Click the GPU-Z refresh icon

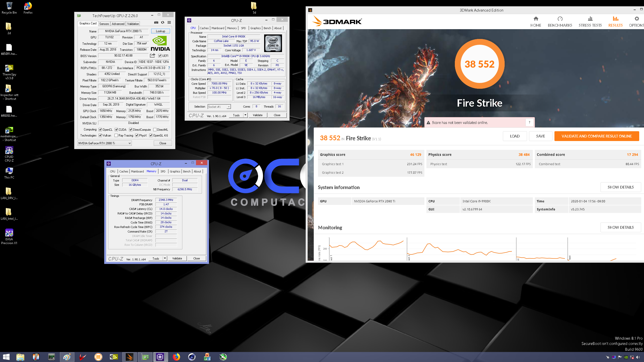pos(163,22)
